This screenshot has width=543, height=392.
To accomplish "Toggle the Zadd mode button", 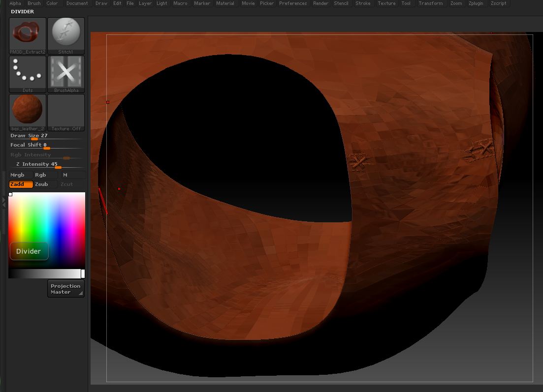I will coord(21,184).
